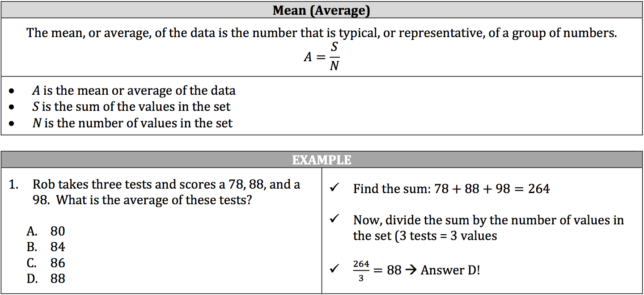Choose answer choice C, 86
644x295 pixels.
click(x=46, y=263)
